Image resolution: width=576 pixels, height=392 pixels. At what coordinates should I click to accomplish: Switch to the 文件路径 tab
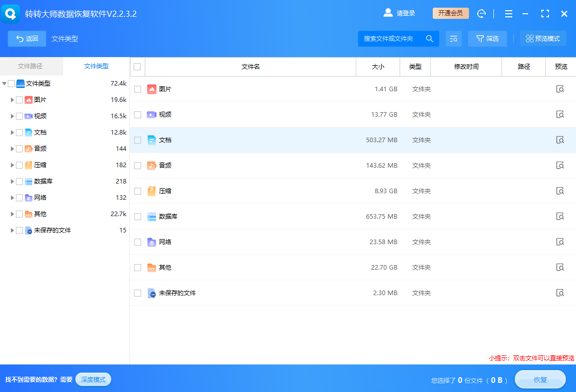click(x=31, y=66)
